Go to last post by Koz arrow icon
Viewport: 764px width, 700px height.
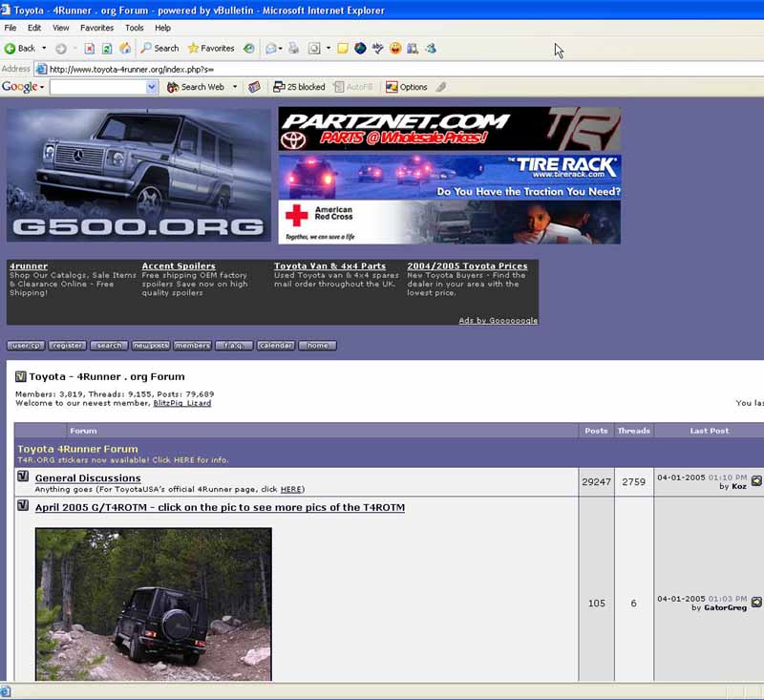pyautogui.click(x=756, y=480)
